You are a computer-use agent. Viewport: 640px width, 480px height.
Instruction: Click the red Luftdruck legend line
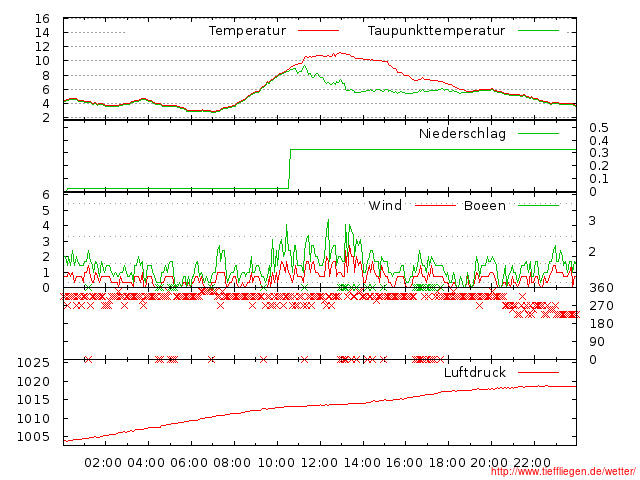point(538,372)
